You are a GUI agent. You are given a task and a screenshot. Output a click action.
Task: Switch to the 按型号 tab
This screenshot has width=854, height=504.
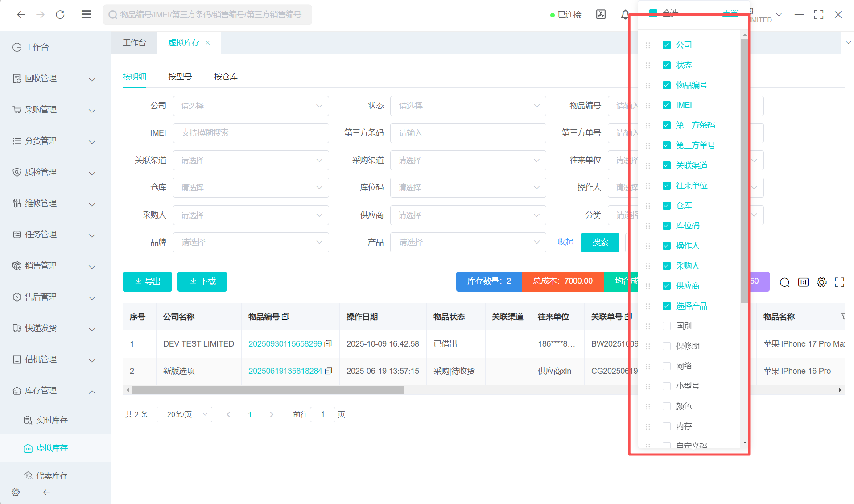(x=180, y=77)
